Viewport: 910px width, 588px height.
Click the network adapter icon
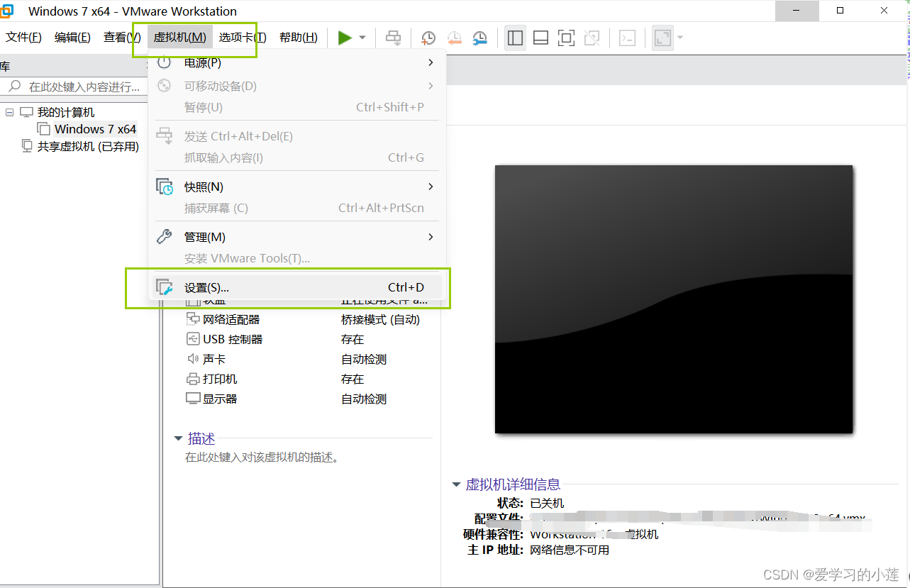coord(193,319)
